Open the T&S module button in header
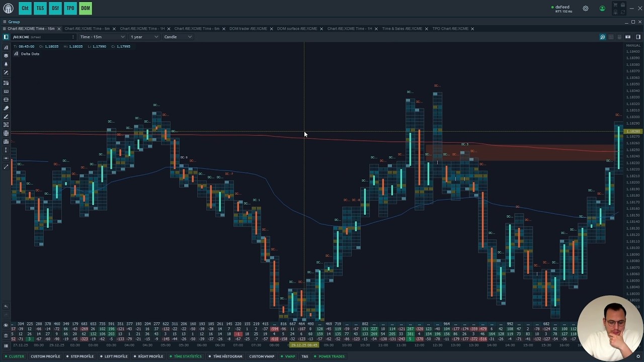The height and width of the screenshot is (362, 644). coord(40,8)
